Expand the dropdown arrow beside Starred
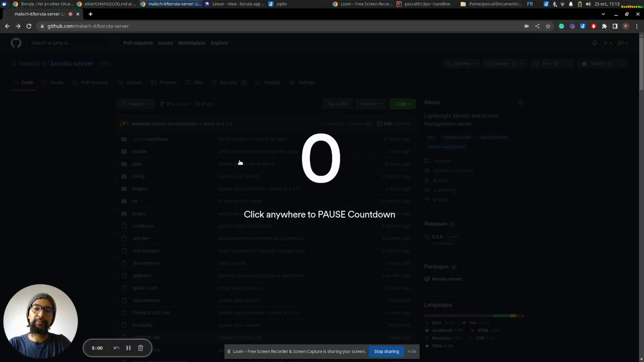 tap(622, 63)
